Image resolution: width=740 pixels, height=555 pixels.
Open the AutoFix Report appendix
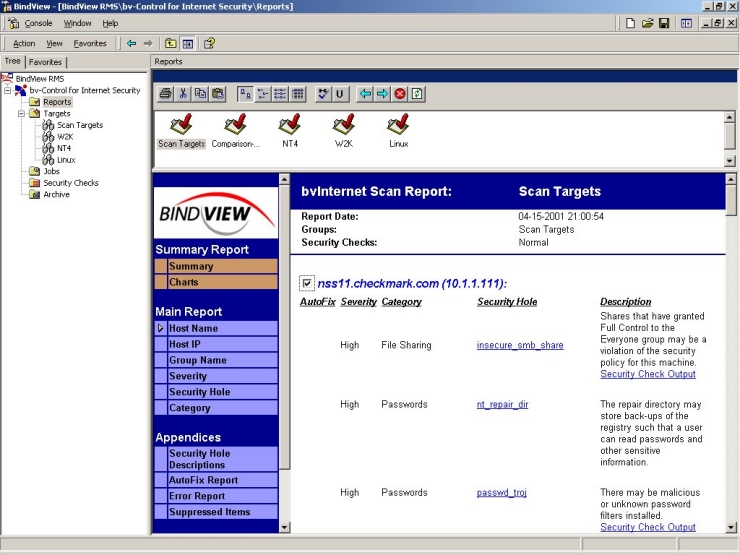(x=216, y=480)
